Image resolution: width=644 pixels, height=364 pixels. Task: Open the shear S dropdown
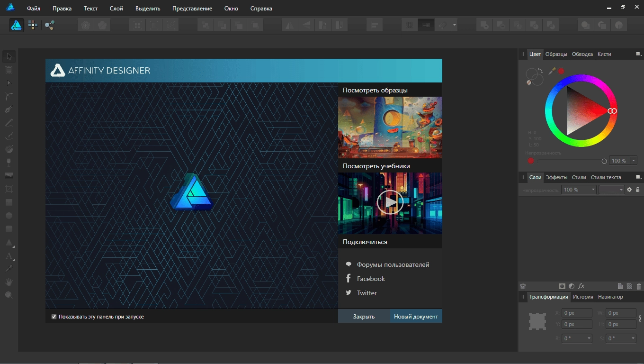[633, 338]
